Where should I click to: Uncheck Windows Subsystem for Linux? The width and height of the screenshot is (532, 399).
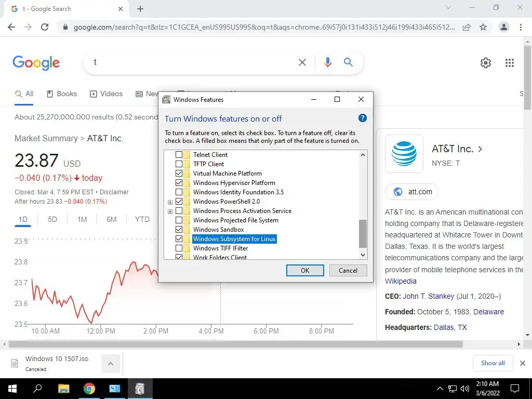179,239
